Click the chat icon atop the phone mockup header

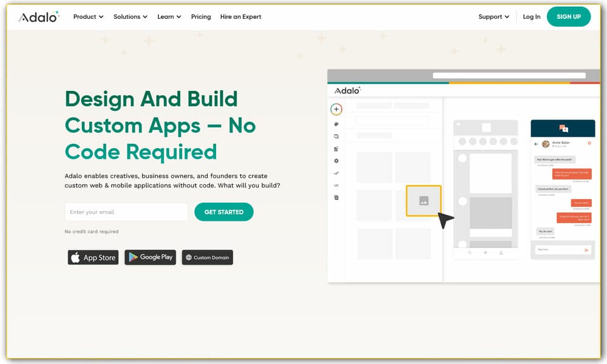pos(563,129)
